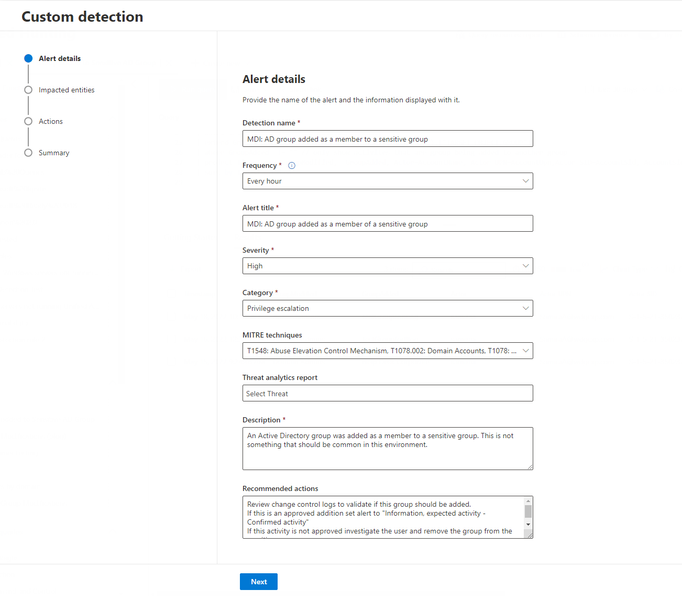This screenshot has height=596, width=682.
Task: Click the Summary step circle indicator
Action: pyautogui.click(x=28, y=153)
